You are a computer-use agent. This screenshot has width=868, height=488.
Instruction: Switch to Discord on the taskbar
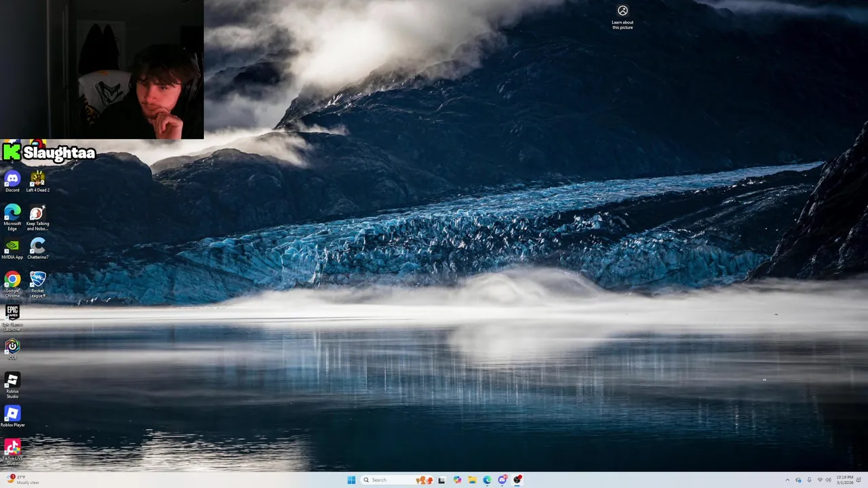[x=502, y=480]
